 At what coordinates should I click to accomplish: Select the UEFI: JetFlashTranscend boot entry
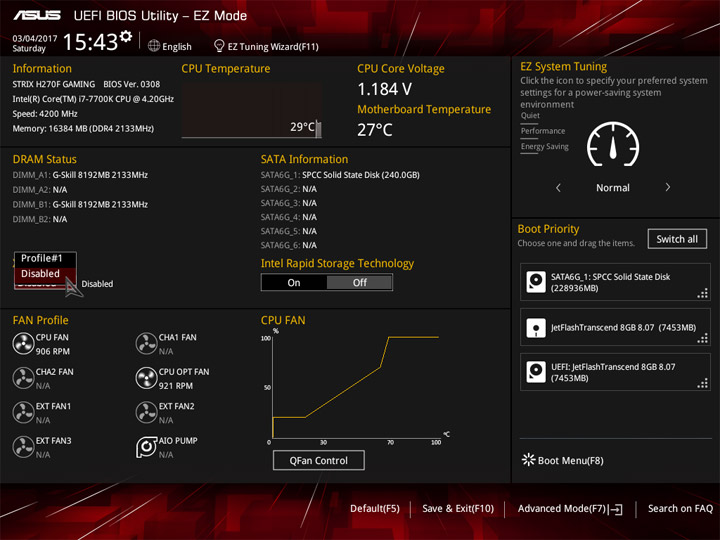615,372
